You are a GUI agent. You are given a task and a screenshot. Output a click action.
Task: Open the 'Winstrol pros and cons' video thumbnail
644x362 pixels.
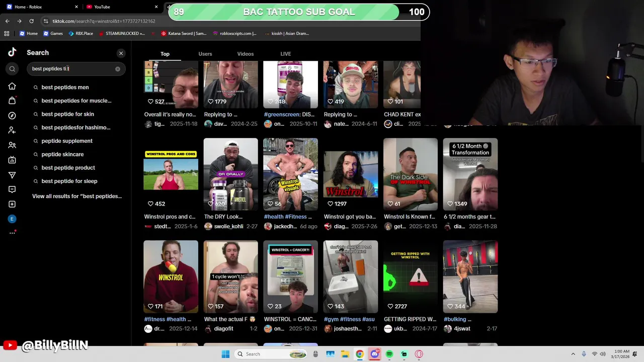171,174
